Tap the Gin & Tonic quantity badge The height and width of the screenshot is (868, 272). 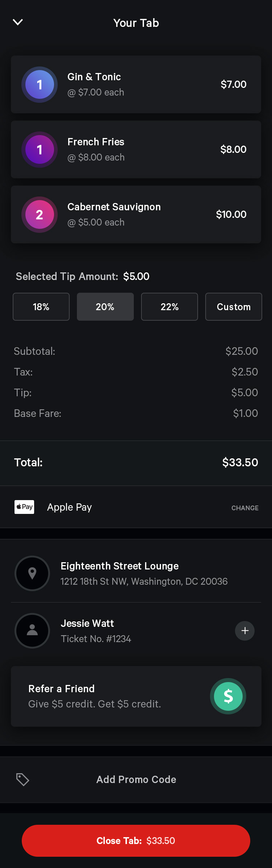40,85
